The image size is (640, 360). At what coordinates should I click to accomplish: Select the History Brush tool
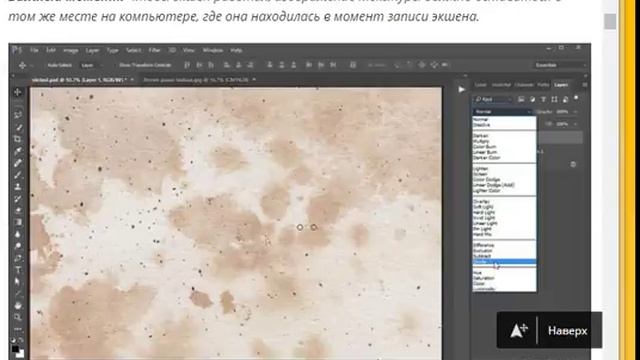pos(18,198)
